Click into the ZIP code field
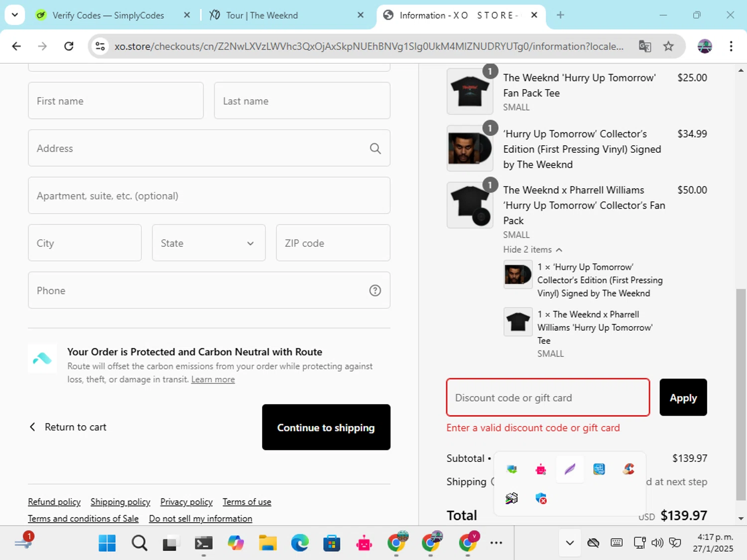Screen dimensions: 747x560 click(333, 243)
